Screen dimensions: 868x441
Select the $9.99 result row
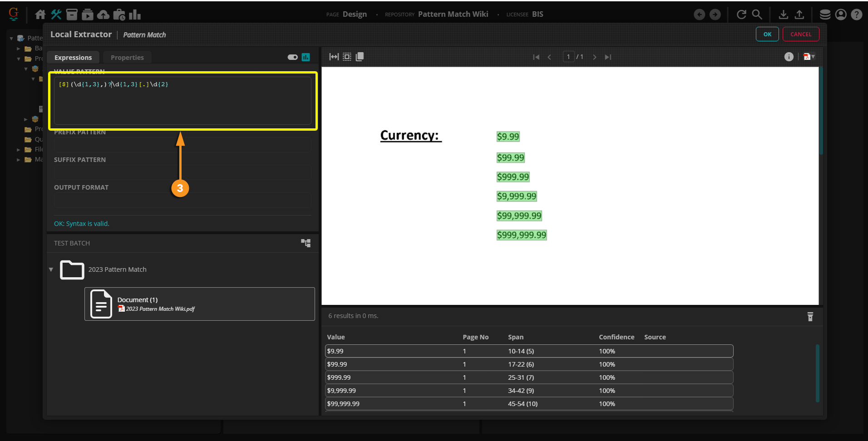pos(529,351)
